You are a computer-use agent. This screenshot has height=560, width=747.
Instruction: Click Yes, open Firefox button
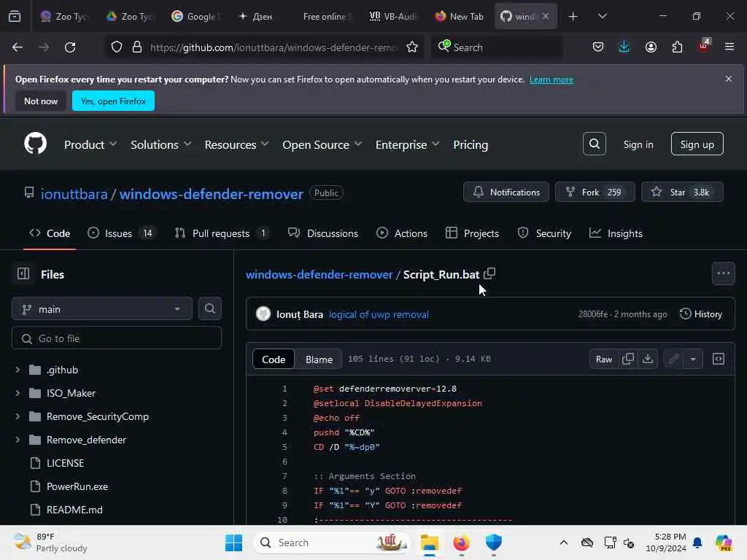[113, 101]
